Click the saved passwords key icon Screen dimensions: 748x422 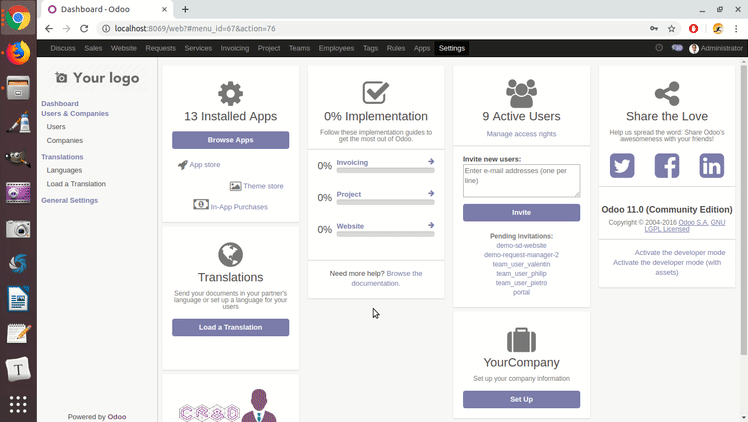click(x=654, y=29)
